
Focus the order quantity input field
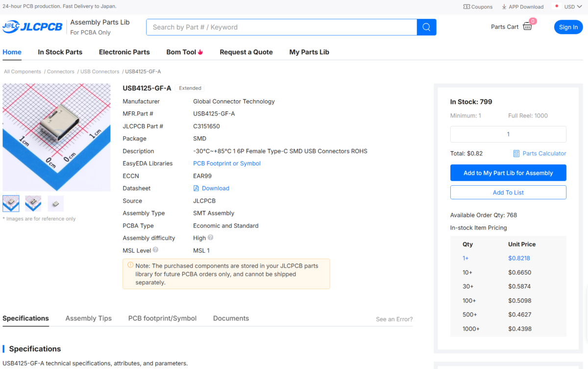(508, 134)
